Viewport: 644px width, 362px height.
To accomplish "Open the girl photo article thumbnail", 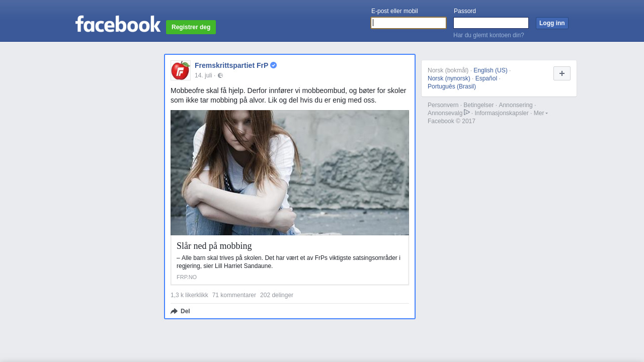I will (x=289, y=172).
